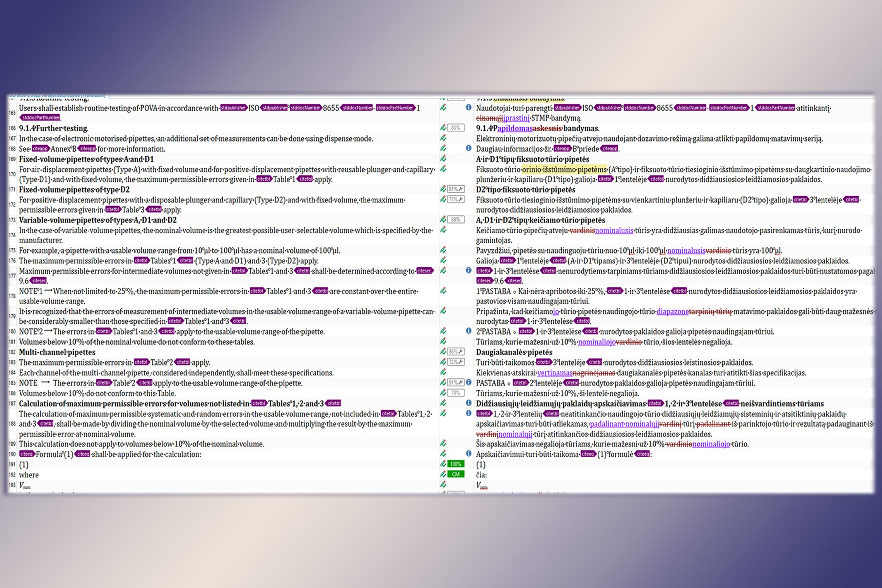Click the info icon in segment 168
The height and width of the screenshot is (588, 882).
[x=468, y=148]
